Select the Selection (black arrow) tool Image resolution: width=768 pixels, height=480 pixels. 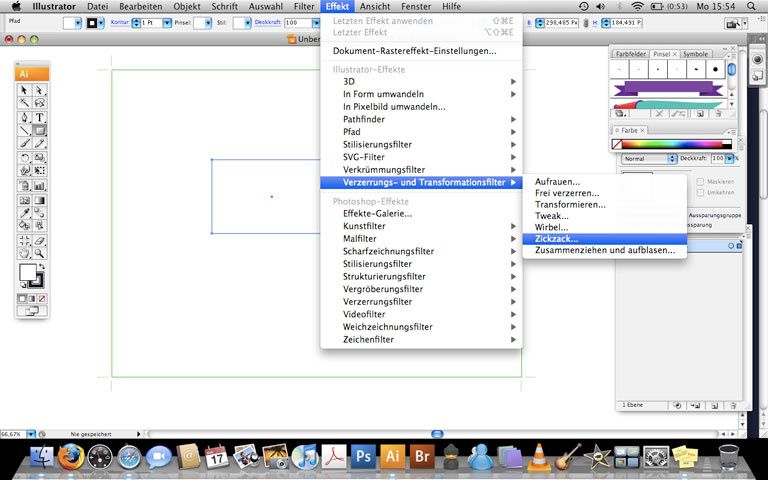(x=24, y=90)
